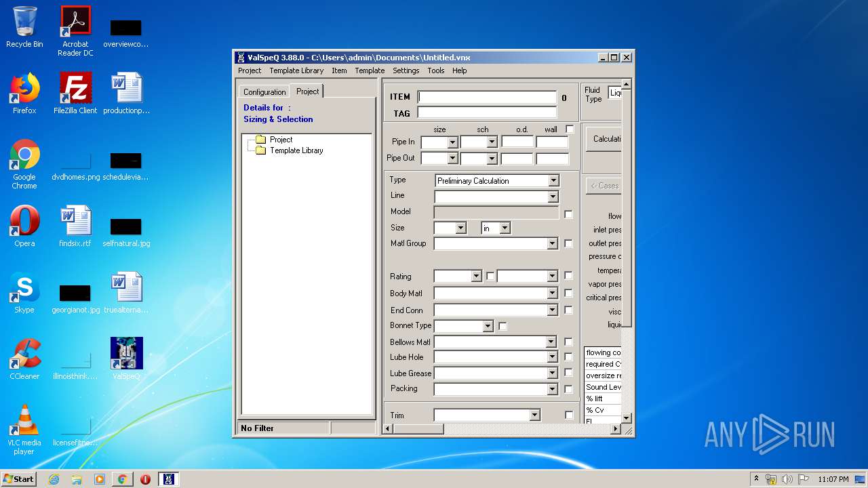The height and width of the screenshot is (488, 868).
Task: Switch to the Project tab
Action: pyautogui.click(x=308, y=91)
